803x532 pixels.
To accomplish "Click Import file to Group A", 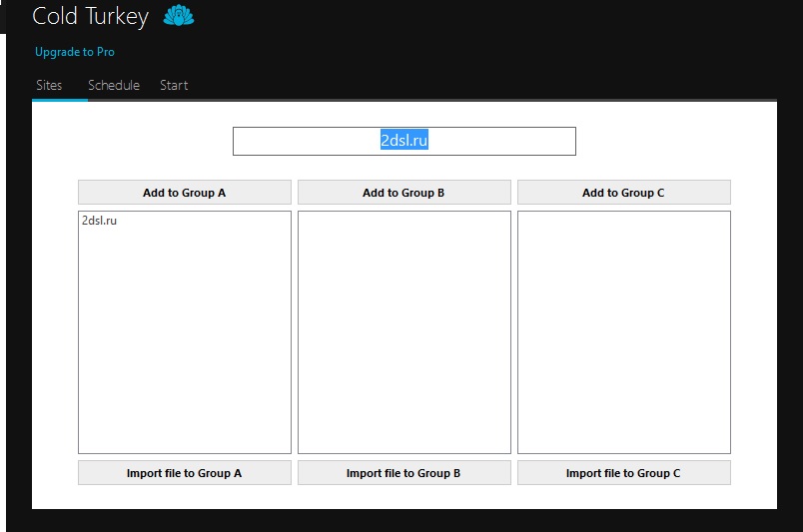I will click(185, 473).
